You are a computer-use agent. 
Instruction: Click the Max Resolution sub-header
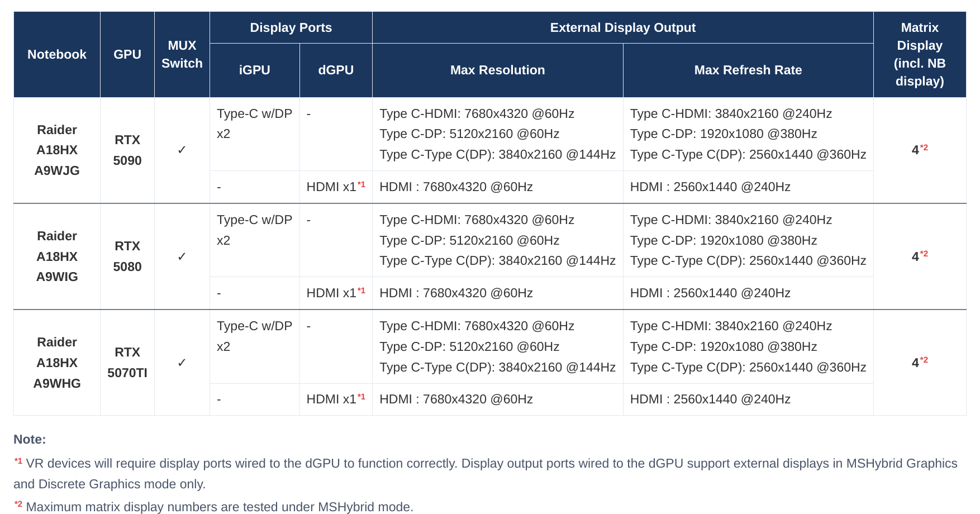click(x=498, y=70)
